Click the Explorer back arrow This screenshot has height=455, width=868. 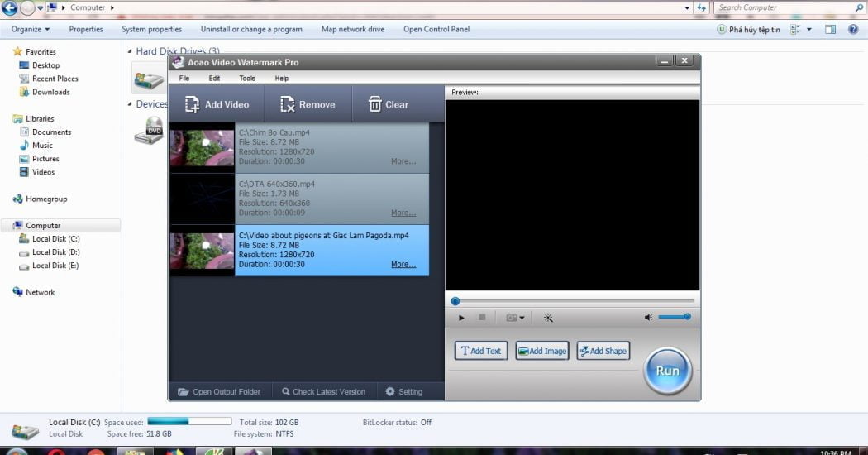pos(9,7)
